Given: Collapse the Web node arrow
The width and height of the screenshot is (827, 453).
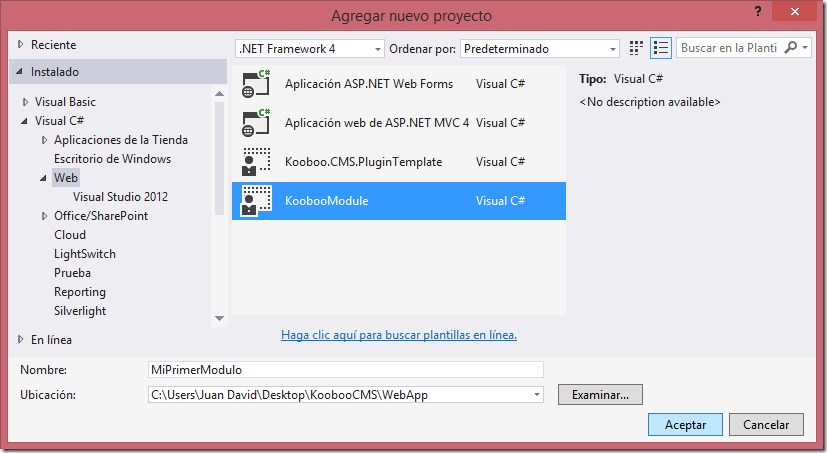Looking at the screenshot, I should tap(43, 178).
